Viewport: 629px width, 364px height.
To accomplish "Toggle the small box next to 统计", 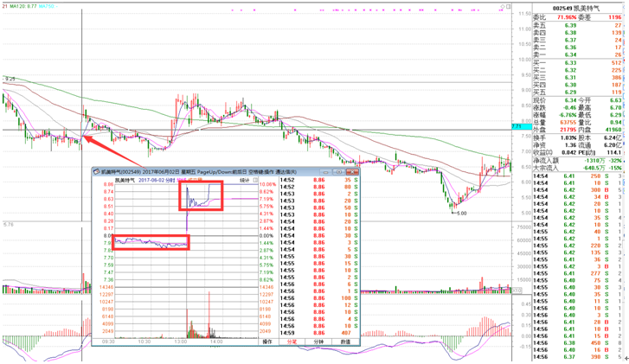I will click(x=255, y=180).
